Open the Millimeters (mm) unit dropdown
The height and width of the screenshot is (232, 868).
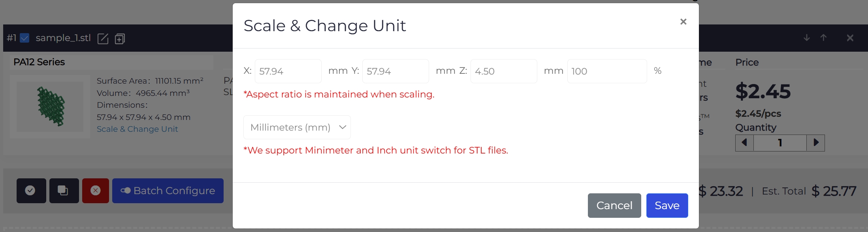(297, 127)
